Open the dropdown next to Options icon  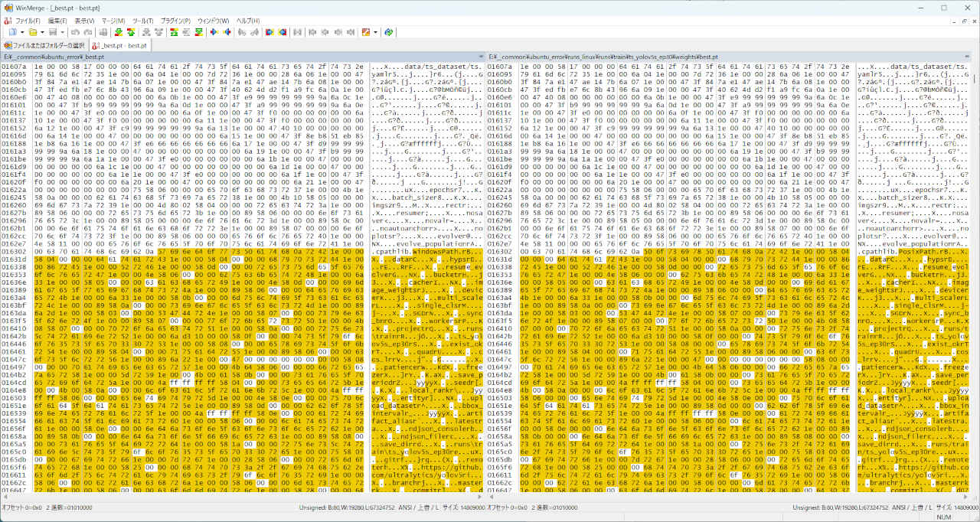pyautogui.click(x=375, y=32)
